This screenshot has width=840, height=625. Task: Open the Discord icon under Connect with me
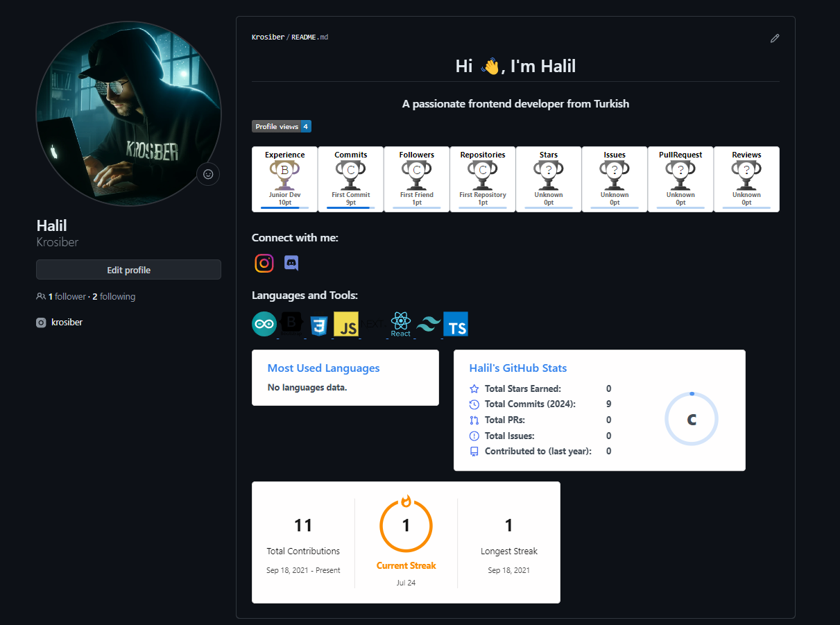click(291, 263)
